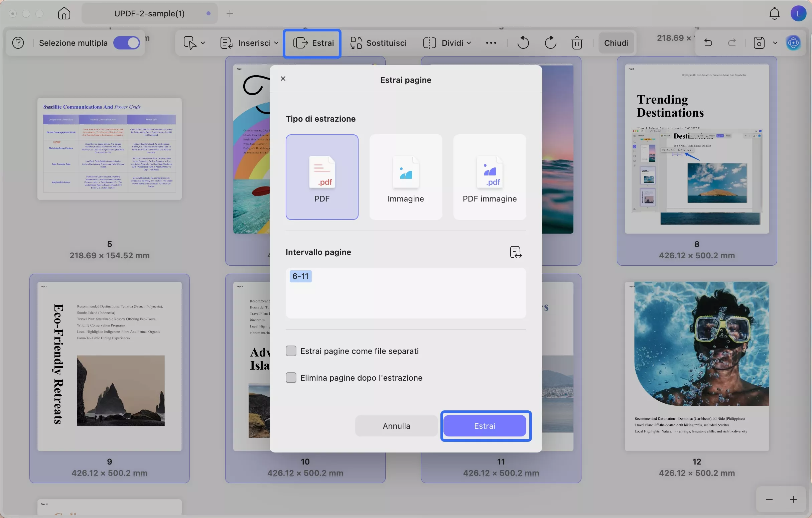Click the page range picker icon
The height and width of the screenshot is (518, 812).
tap(516, 252)
